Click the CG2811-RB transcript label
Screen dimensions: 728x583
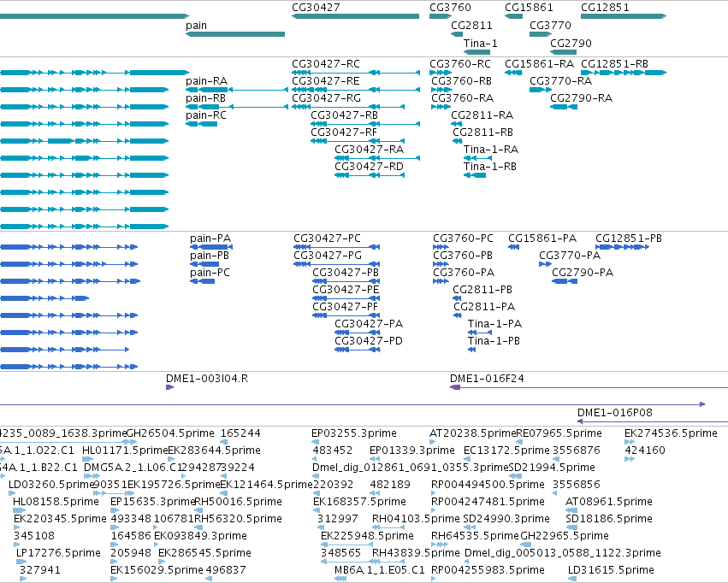482,132
